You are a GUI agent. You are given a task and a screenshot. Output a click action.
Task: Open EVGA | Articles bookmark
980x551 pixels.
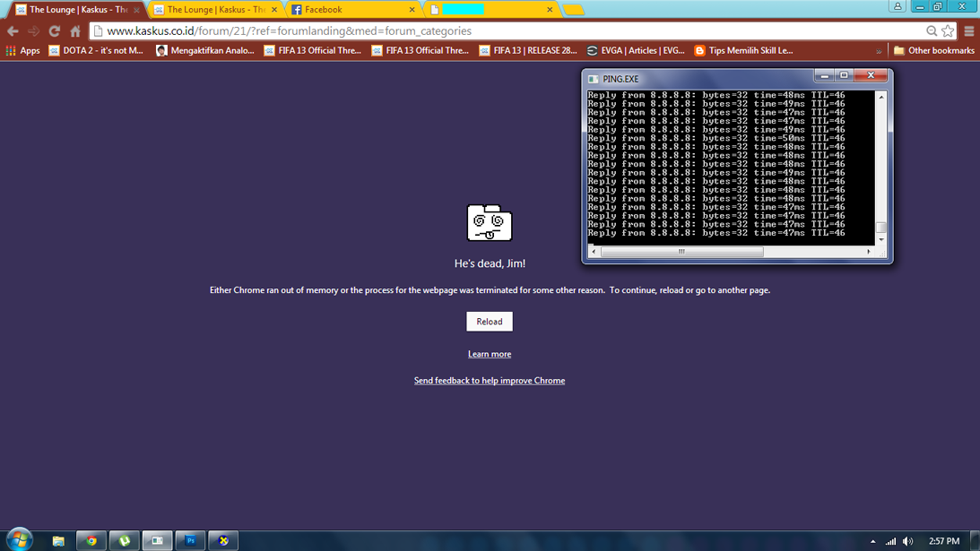pyautogui.click(x=636, y=50)
